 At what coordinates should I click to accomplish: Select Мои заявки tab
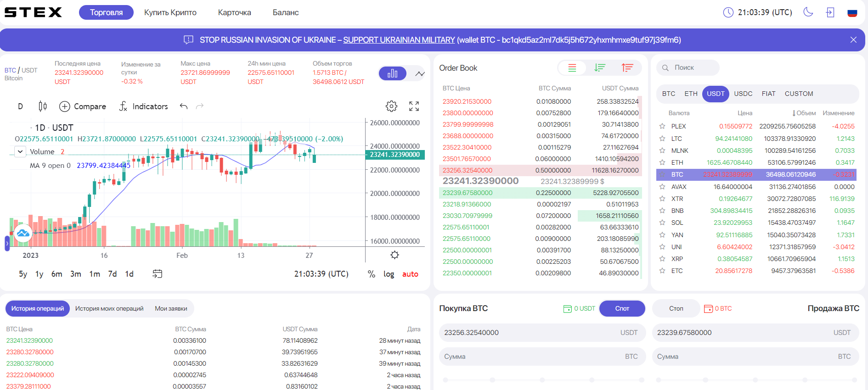(171, 308)
